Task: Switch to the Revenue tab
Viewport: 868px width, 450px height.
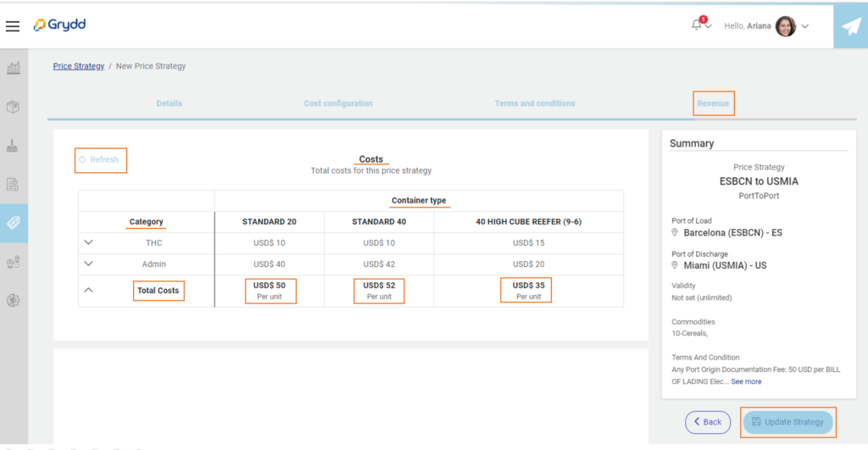Action: click(x=713, y=103)
